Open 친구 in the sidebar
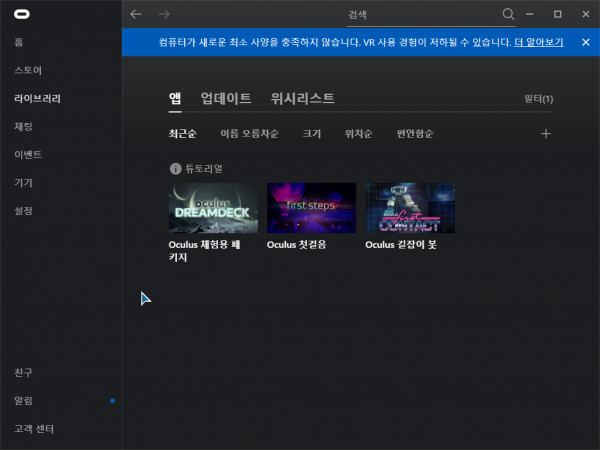Screen dimensions: 600x450 23,372
